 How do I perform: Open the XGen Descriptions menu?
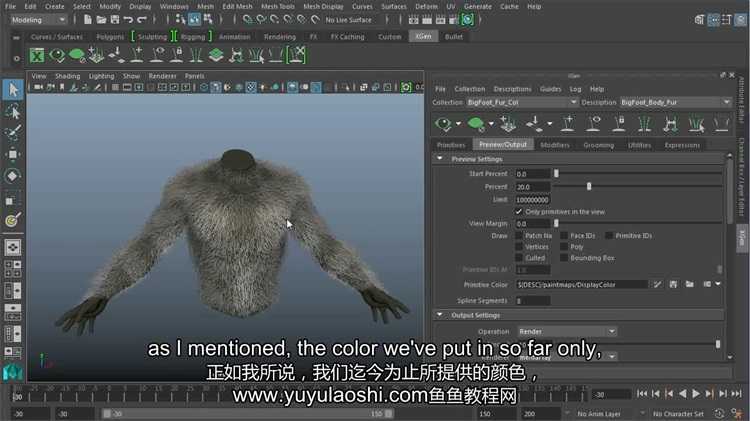512,89
